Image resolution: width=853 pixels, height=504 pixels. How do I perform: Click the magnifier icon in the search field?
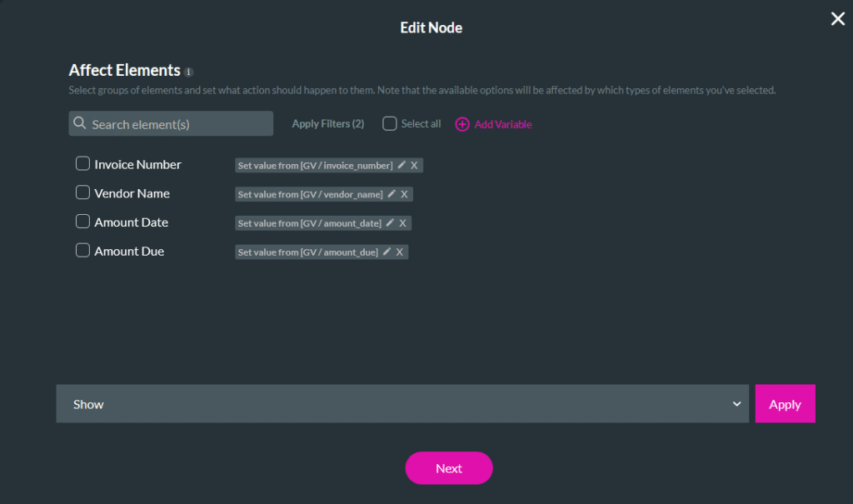(80, 122)
